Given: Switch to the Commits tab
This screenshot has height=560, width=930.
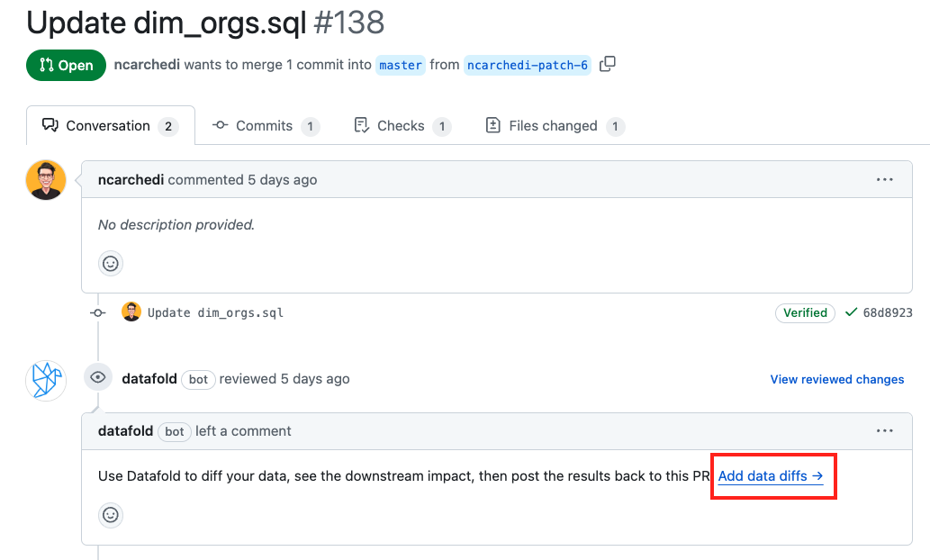Looking at the screenshot, I should click(x=266, y=126).
